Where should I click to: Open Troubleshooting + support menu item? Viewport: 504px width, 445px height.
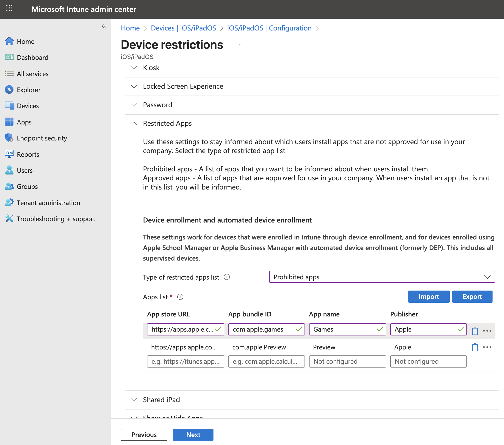pos(56,219)
